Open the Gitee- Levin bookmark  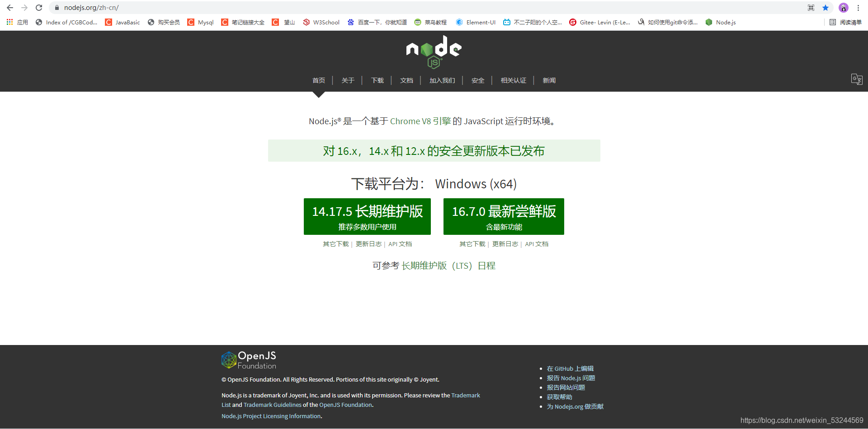coord(599,22)
